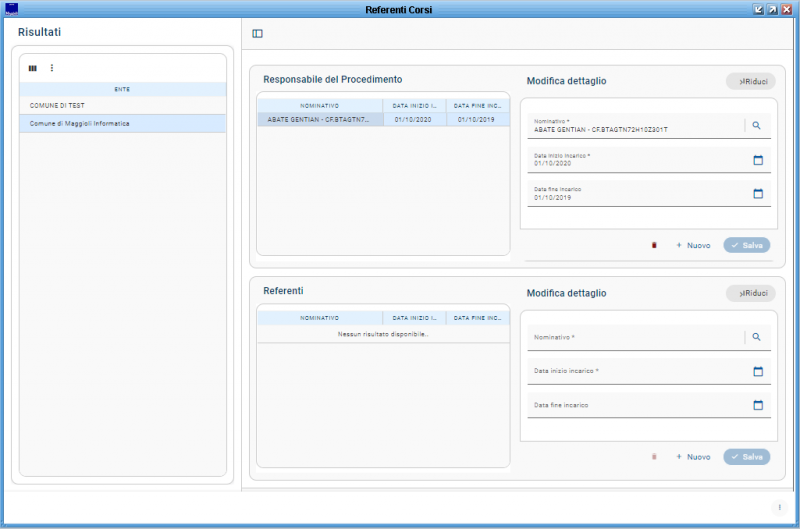Collapse Referenti detail with Riduci button
Screen dimensions: 800x529
750,293
